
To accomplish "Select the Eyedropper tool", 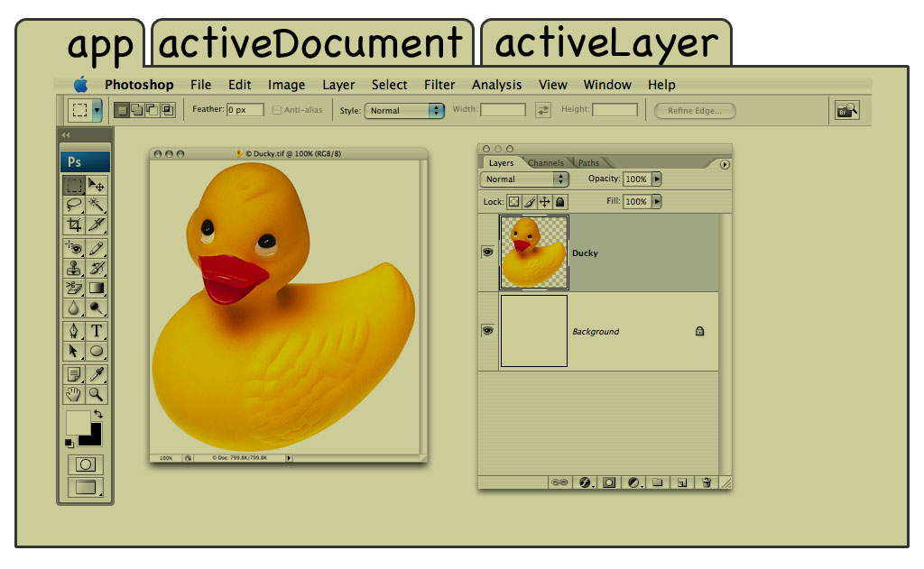I will (x=96, y=374).
